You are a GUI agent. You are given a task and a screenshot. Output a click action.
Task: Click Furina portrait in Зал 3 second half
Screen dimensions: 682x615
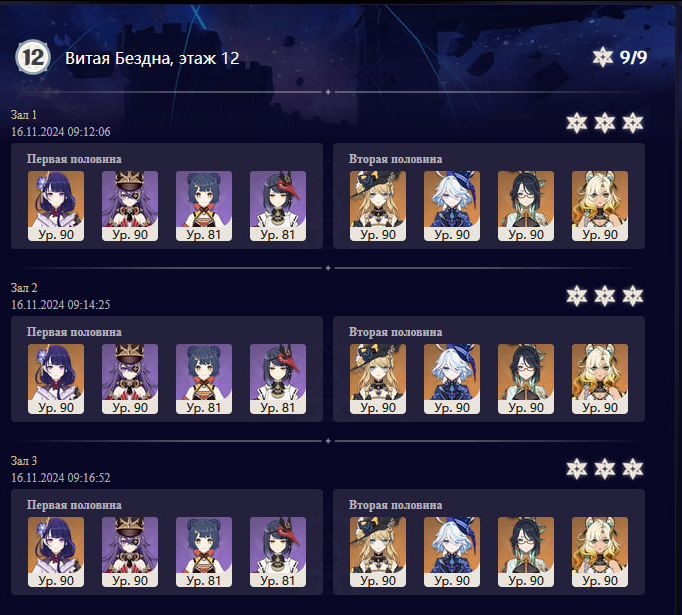(x=451, y=552)
